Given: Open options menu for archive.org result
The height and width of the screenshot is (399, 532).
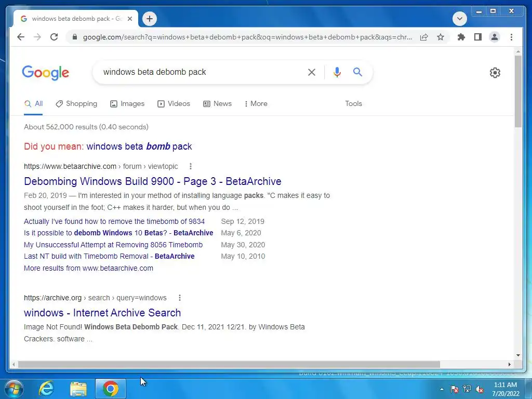Looking at the screenshot, I should click(x=179, y=298).
